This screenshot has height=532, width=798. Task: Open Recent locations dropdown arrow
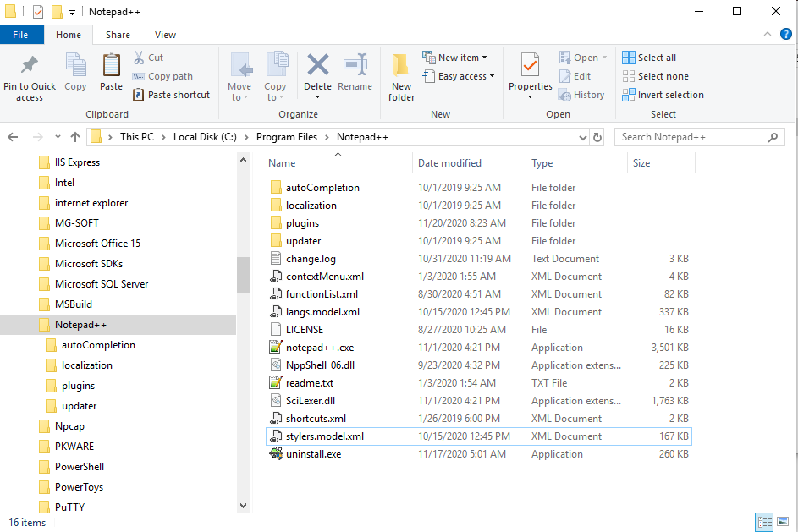tap(58, 137)
